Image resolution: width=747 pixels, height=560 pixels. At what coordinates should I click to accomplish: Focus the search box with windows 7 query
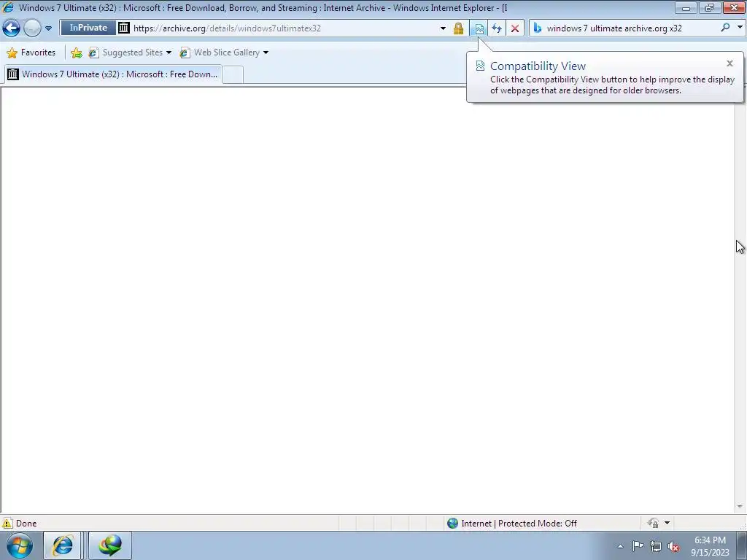point(630,28)
